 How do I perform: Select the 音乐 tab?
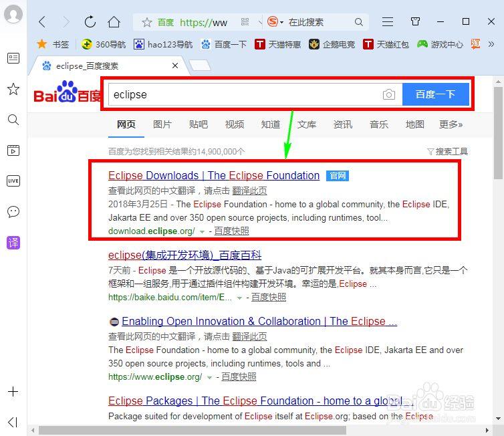[378, 124]
